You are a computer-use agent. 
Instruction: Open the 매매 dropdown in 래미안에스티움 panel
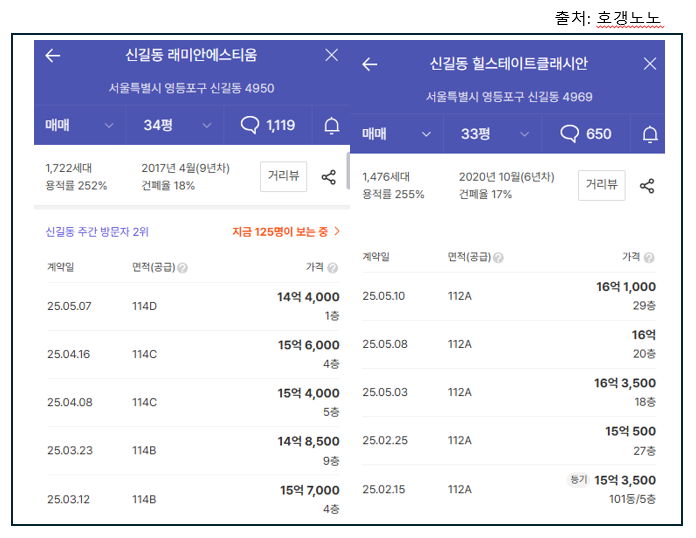pos(80,125)
